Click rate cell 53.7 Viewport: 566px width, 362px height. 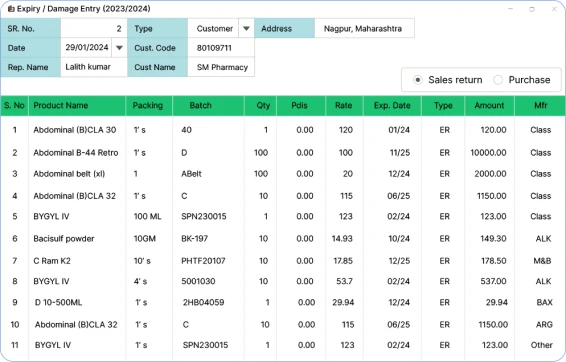[344, 281]
